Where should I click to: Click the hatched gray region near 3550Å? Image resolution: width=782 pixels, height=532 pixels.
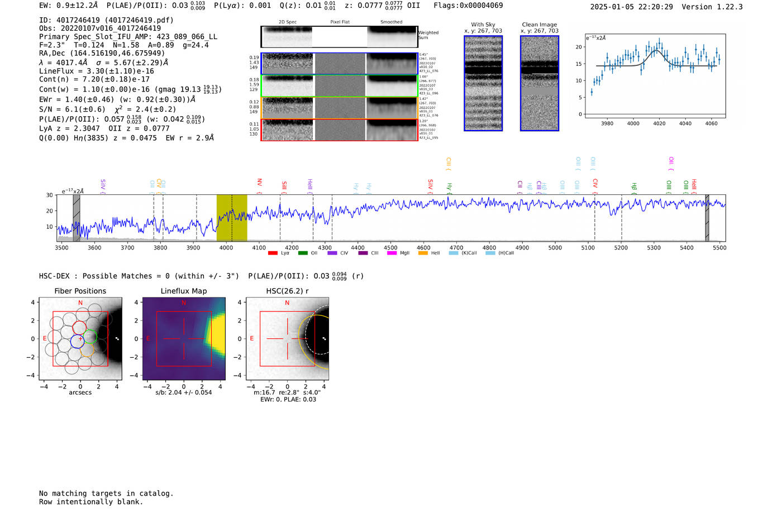click(77, 218)
